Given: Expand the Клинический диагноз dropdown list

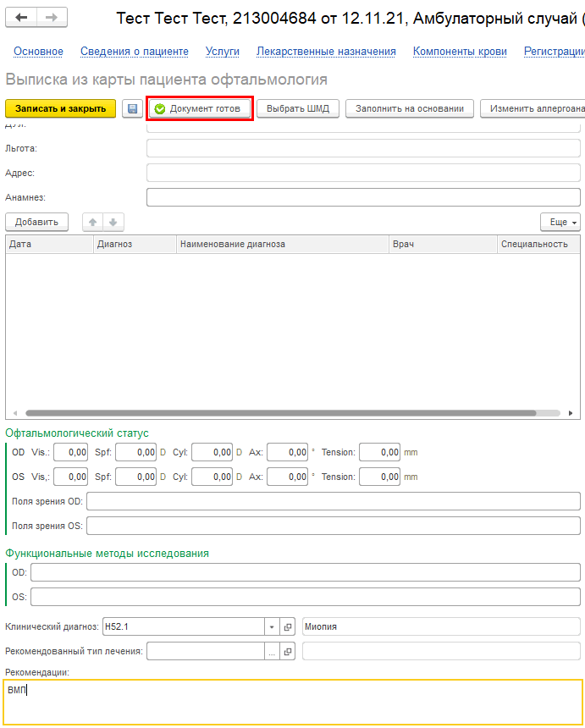Looking at the screenshot, I should point(272,627).
